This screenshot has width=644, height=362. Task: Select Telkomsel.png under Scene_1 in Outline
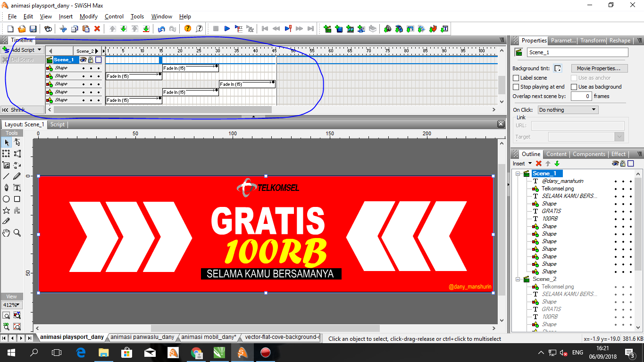tap(558, 189)
